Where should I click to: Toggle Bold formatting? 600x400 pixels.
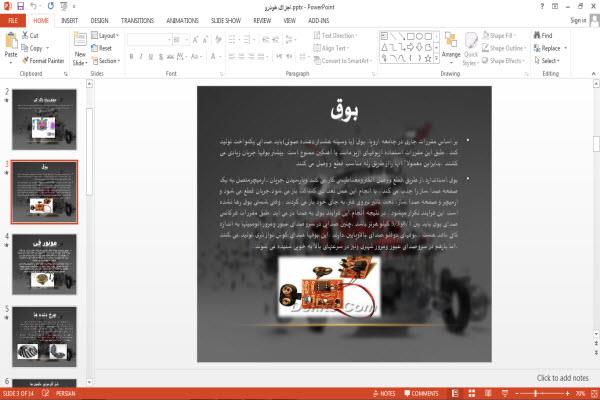(131, 57)
